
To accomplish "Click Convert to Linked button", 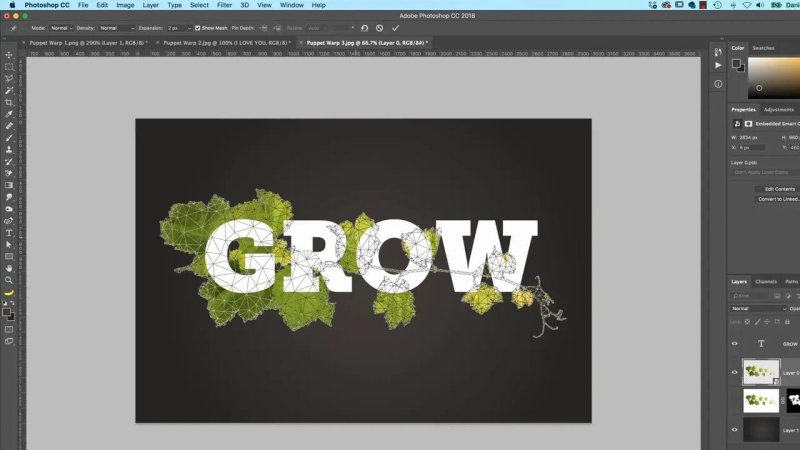I will (778, 199).
